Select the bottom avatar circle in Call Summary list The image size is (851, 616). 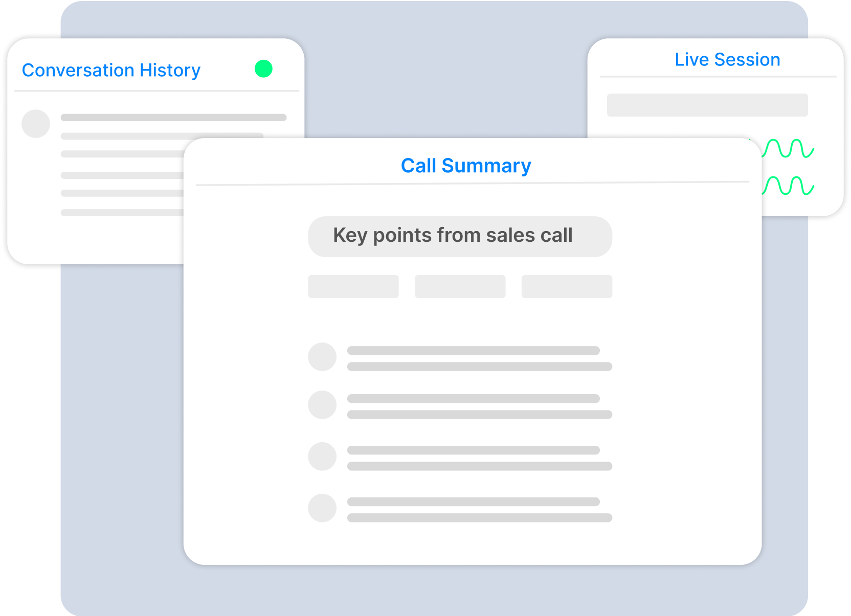pos(322,508)
